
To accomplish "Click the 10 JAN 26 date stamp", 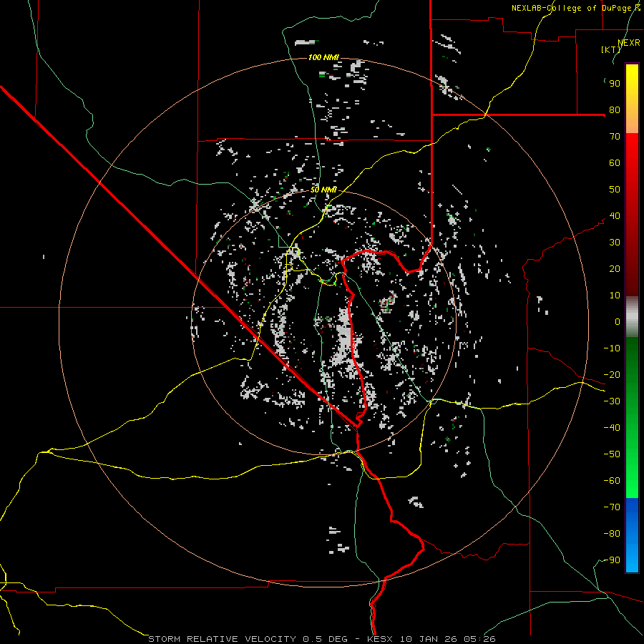I will point(429,639).
